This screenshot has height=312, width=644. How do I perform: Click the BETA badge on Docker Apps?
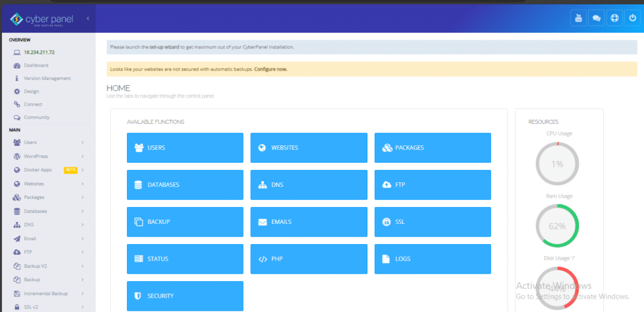(70, 170)
